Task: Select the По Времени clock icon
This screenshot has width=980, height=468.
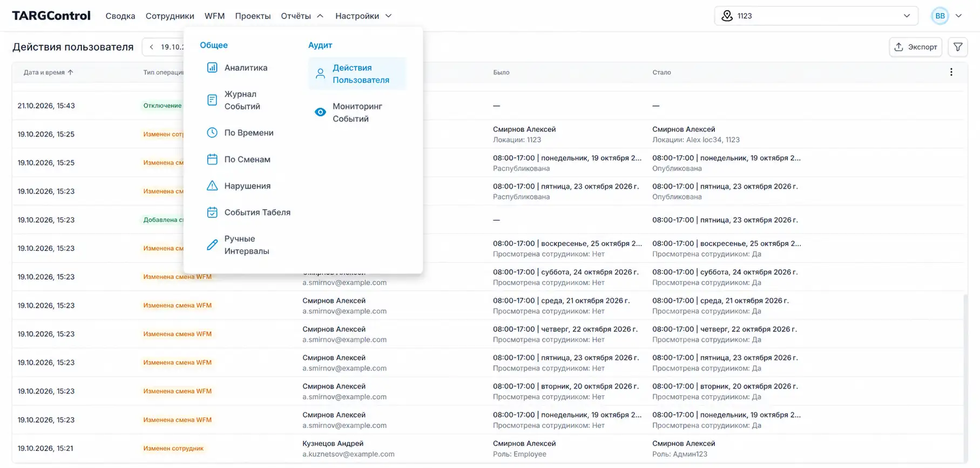Action: coord(212,132)
